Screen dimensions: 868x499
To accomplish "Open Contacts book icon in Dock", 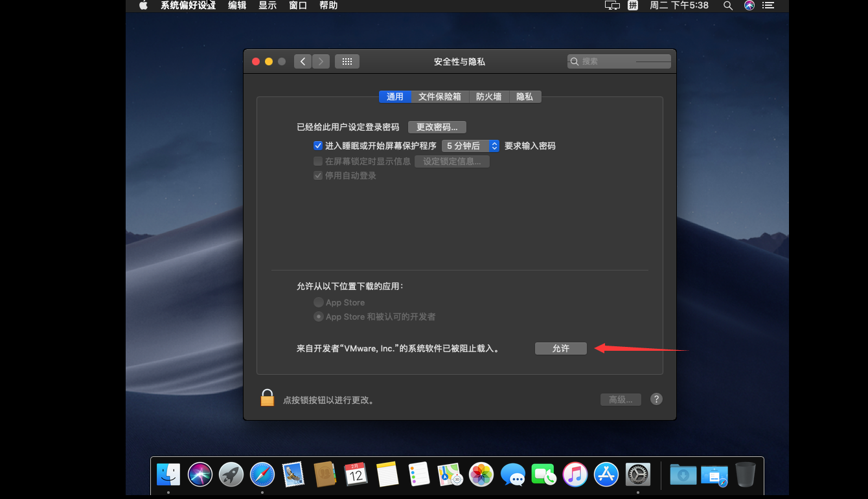I will [325, 474].
